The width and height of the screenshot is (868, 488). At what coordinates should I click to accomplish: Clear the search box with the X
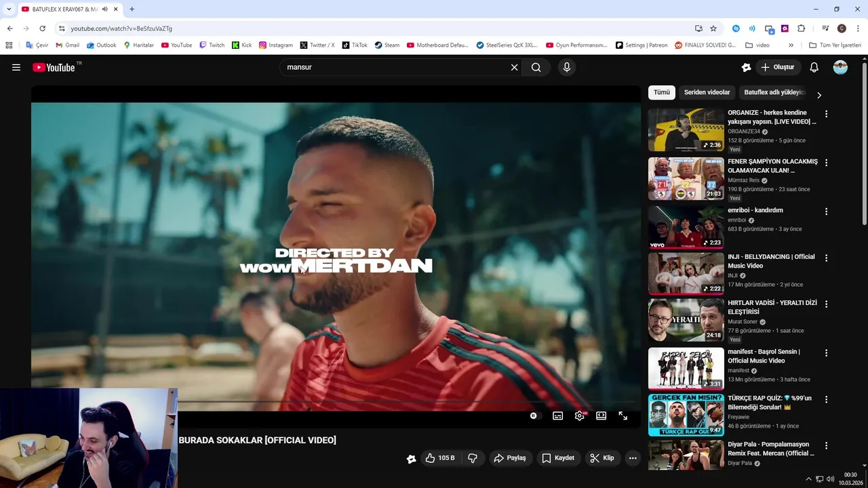[514, 67]
